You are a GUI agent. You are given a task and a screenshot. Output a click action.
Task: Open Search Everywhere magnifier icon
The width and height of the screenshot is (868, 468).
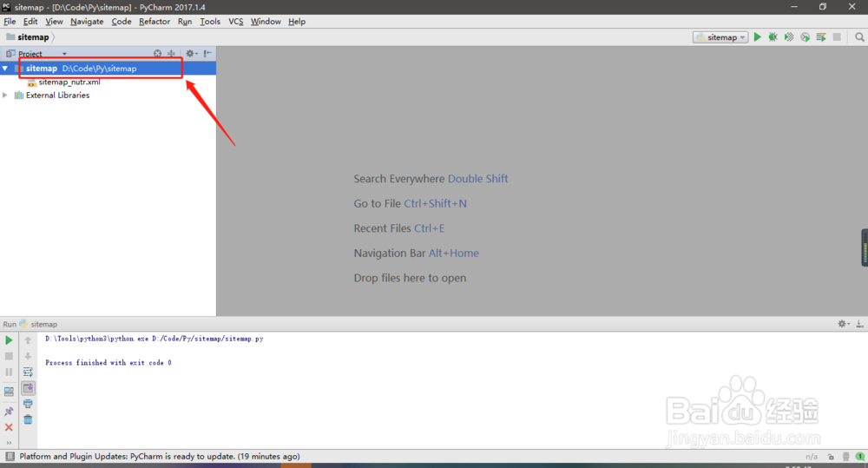[x=859, y=37]
